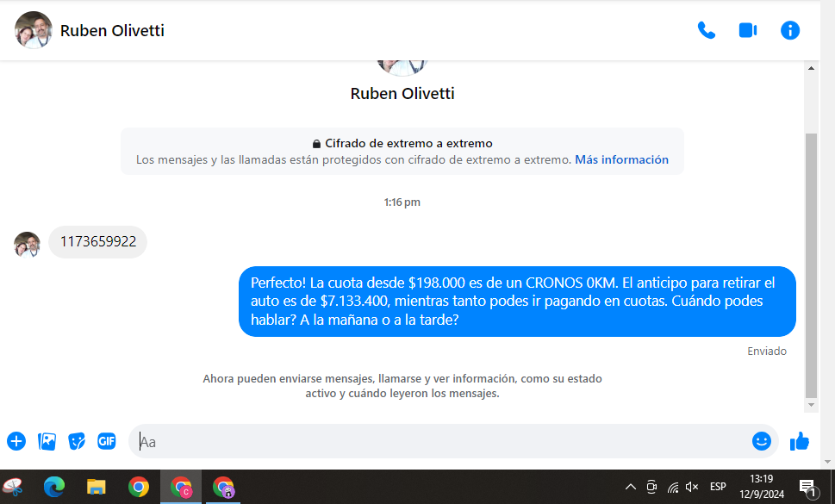The width and height of the screenshot is (835, 504).
Task: Start a video call from the header
Action: [x=747, y=30]
